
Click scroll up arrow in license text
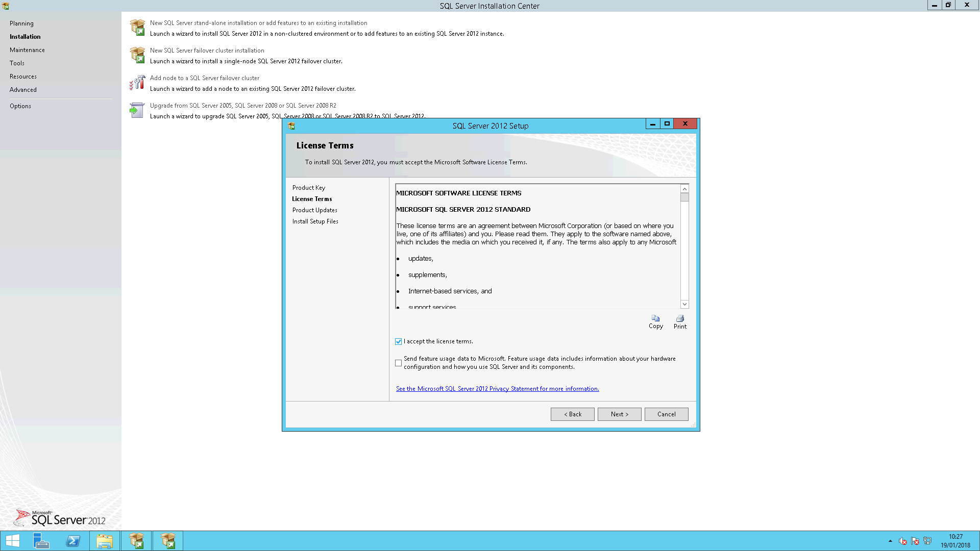click(x=684, y=189)
